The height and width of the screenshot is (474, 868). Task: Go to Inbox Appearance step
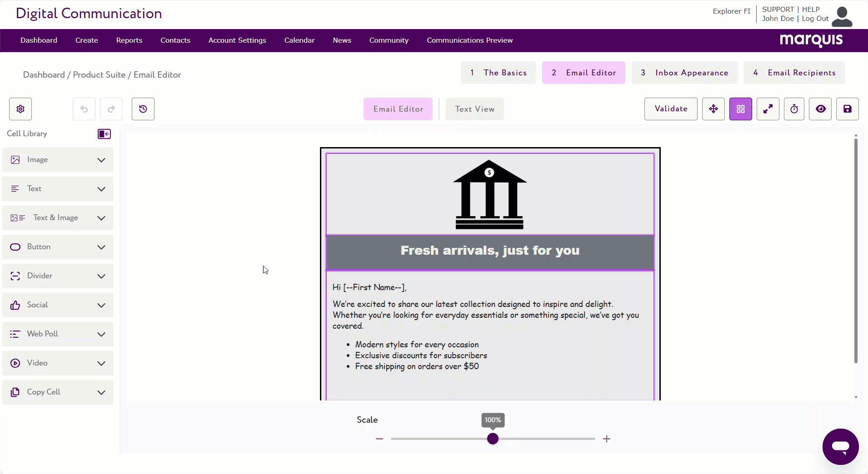tap(684, 73)
